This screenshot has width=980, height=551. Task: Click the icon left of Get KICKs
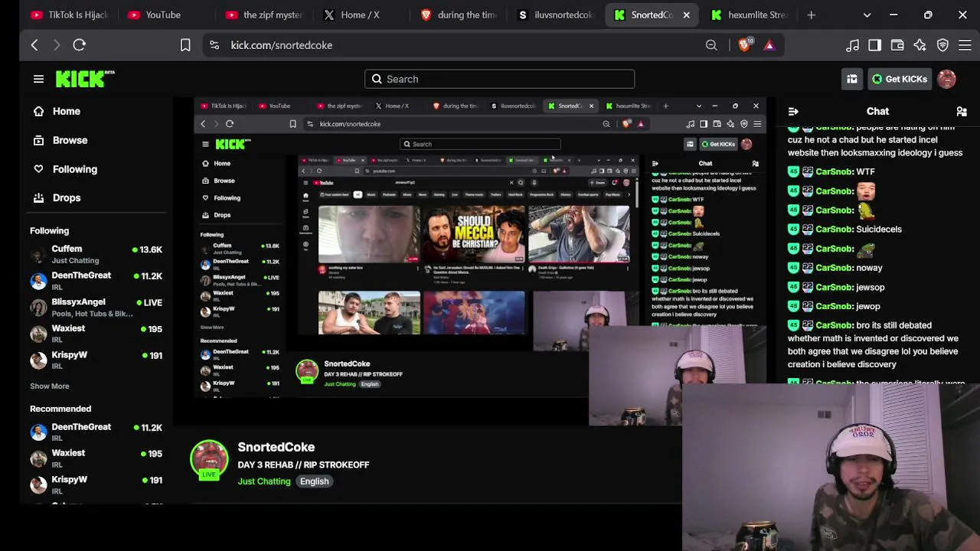pyautogui.click(x=851, y=79)
